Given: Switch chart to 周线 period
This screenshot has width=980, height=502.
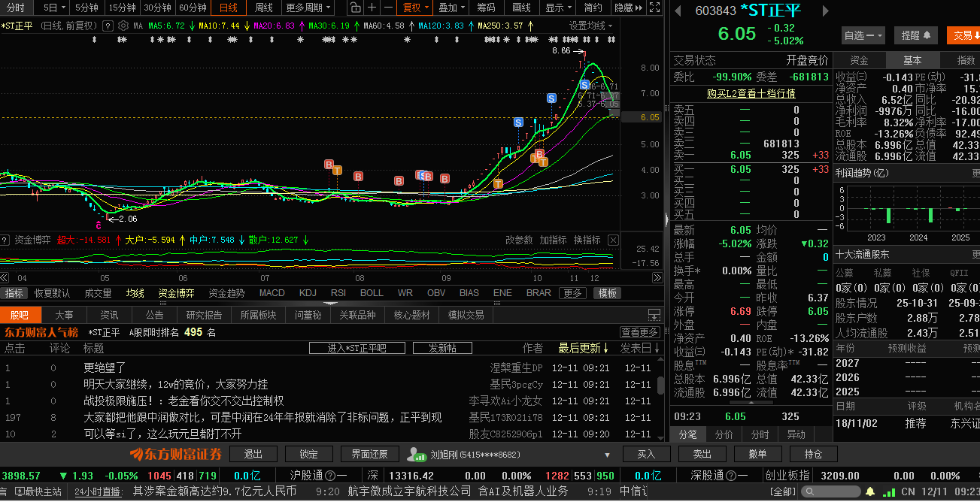Looking at the screenshot, I should coord(263,8).
